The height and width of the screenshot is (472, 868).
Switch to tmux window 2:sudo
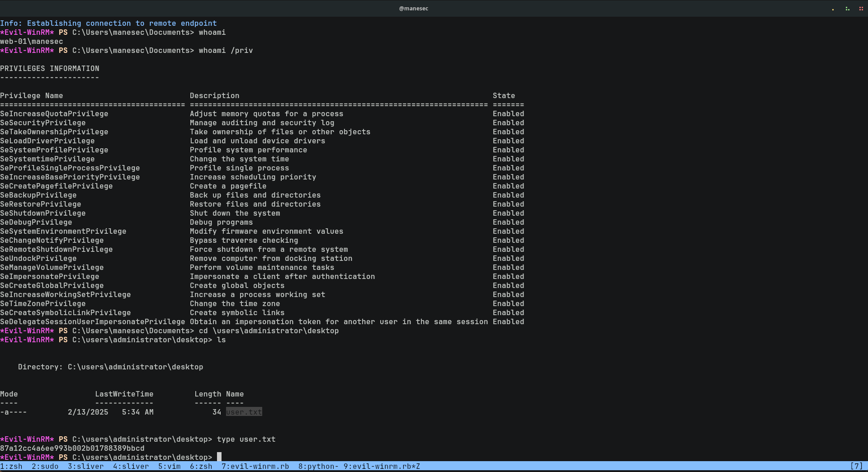(x=45, y=466)
